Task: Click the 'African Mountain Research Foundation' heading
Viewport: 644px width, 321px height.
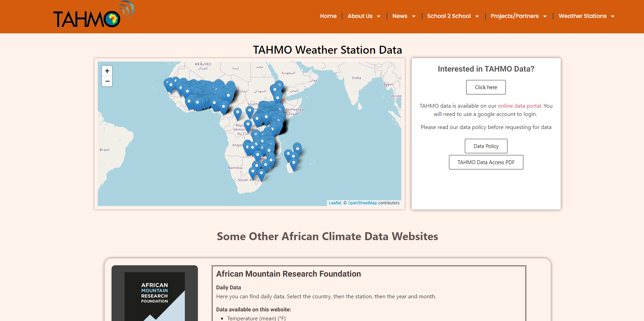Action: [288, 274]
